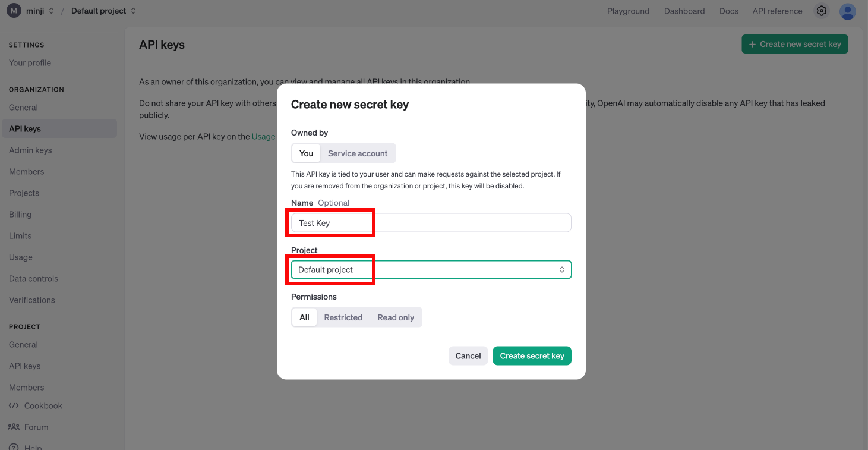Open Billing in the sidebar
The width and height of the screenshot is (868, 450).
(x=20, y=215)
